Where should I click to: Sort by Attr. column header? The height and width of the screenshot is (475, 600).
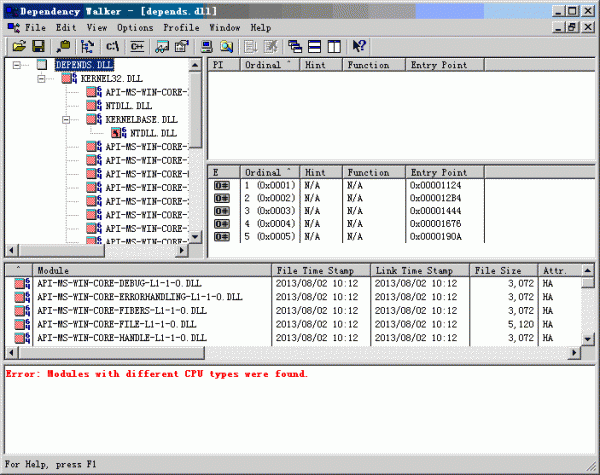point(560,271)
